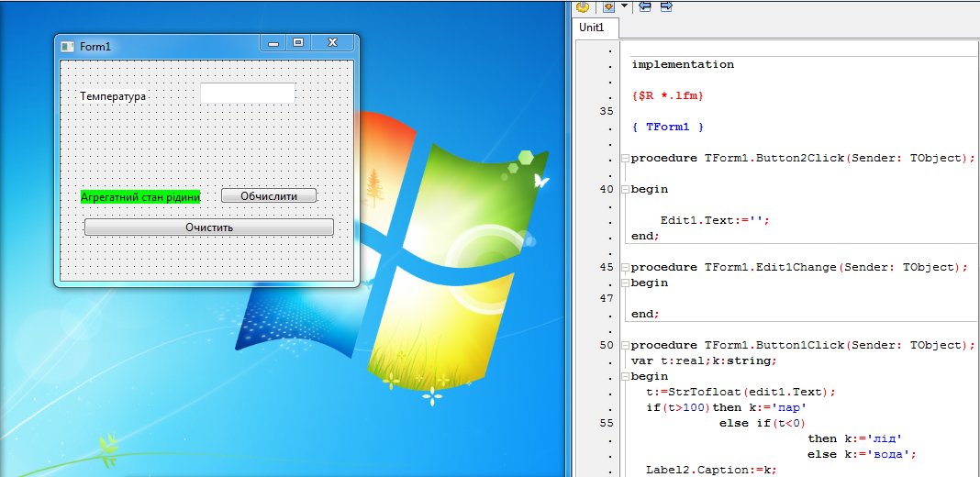
Task: Click the then k:='лід' line
Action: 855,439
